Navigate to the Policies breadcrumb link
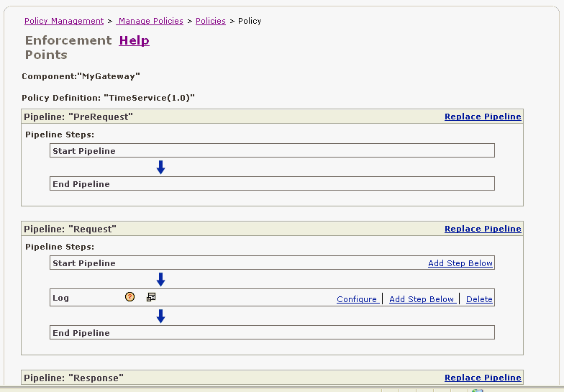Viewport: 564px width, 392px height. [210, 21]
